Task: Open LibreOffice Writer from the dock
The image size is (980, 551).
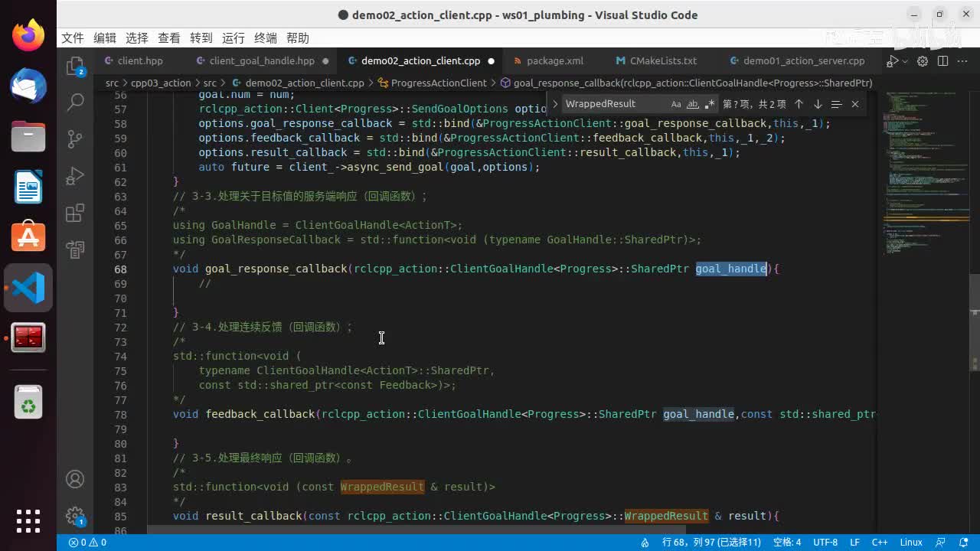Action: (x=28, y=187)
